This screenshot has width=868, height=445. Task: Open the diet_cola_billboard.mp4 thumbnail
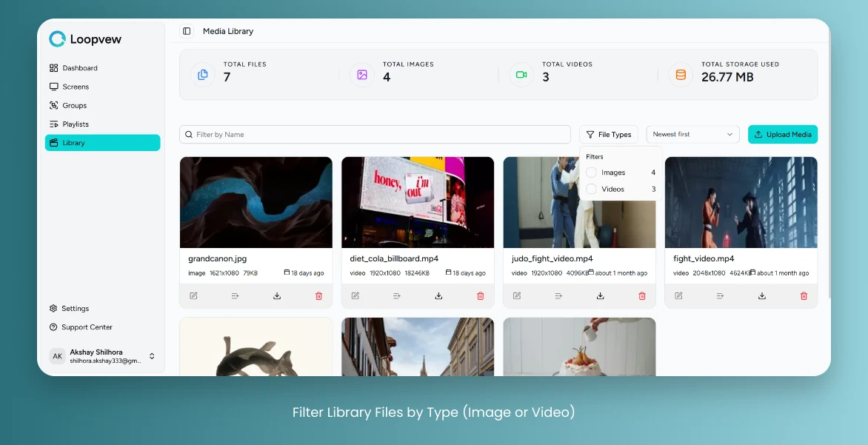click(x=418, y=203)
